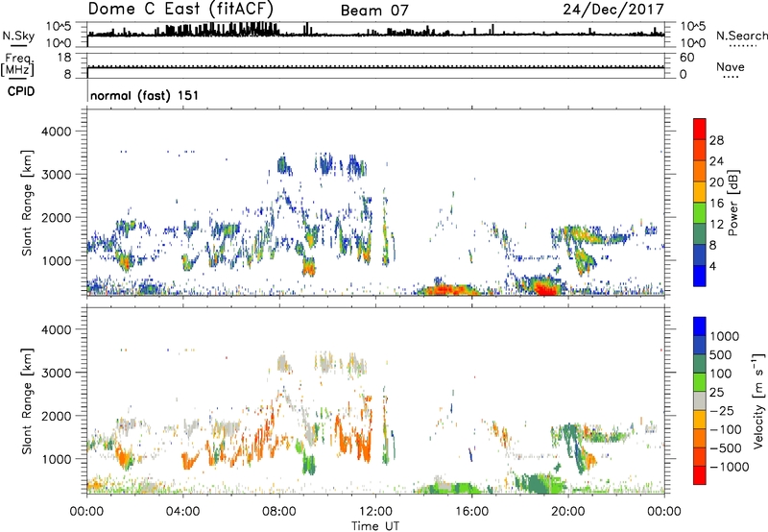
Task: Click the 'Slant Range [km]' label of the power panel
Action: (27, 203)
